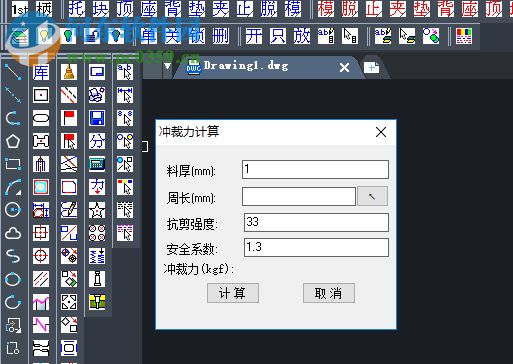
Task: Click the spring coil icon
Action: pos(97,256)
